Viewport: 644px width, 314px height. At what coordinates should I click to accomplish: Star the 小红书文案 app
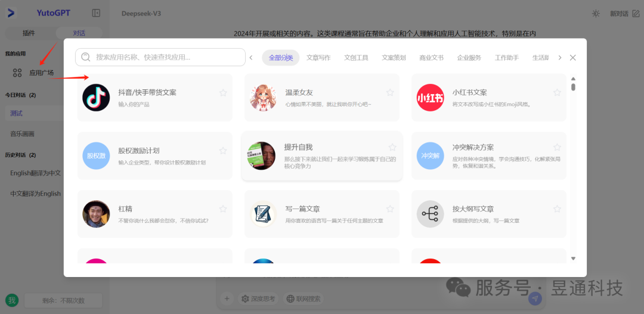pyautogui.click(x=557, y=93)
